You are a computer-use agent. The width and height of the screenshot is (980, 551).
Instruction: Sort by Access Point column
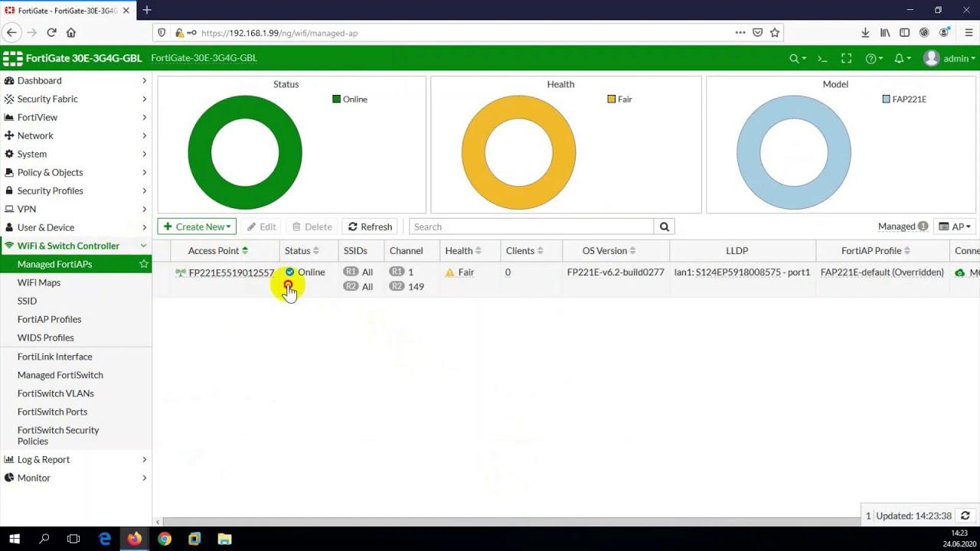[217, 250]
